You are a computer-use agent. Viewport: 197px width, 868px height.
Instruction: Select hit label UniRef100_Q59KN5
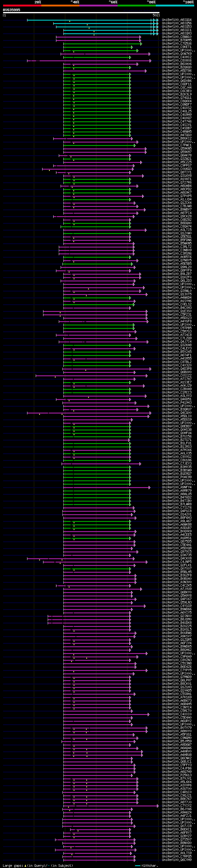coord(177,149)
